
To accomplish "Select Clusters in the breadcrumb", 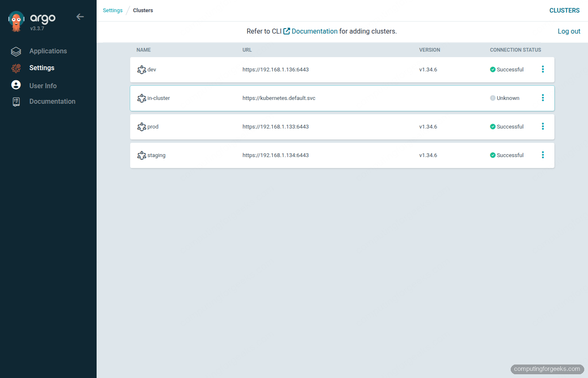I will [143, 10].
